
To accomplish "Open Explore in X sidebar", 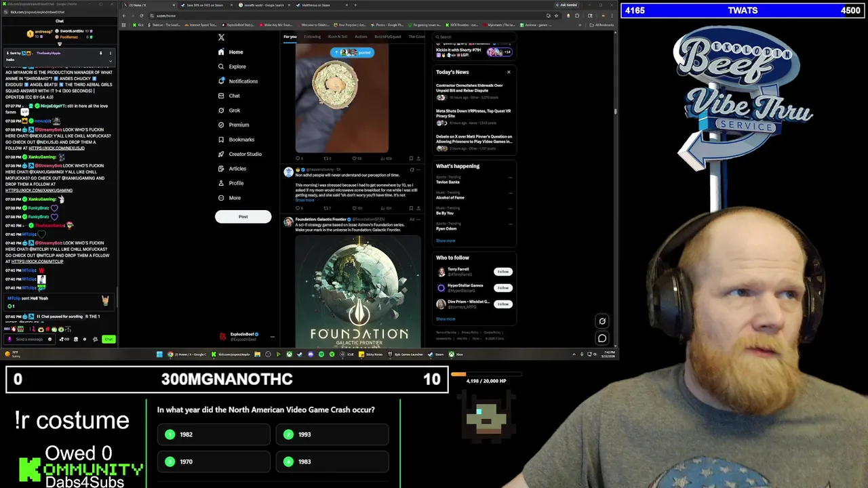I will click(x=232, y=66).
